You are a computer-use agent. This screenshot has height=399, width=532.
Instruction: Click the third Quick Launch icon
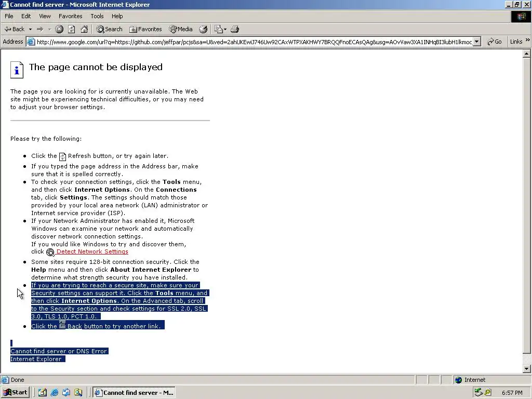66,393
